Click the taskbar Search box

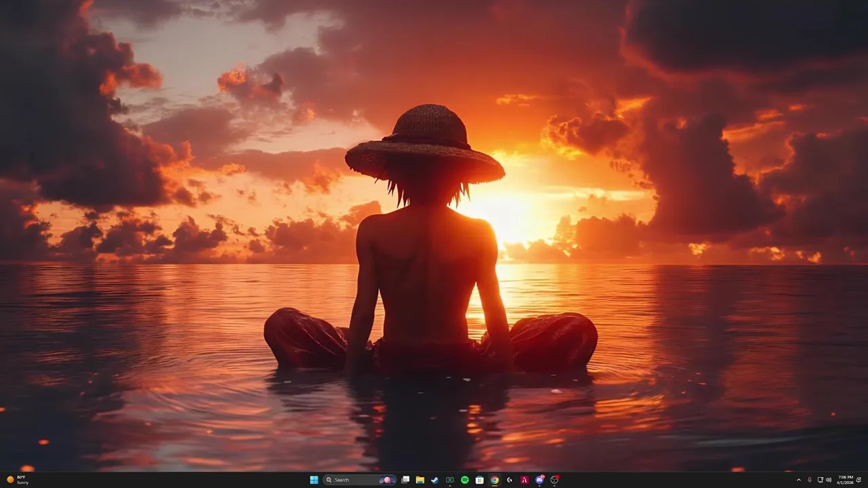coord(360,480)
